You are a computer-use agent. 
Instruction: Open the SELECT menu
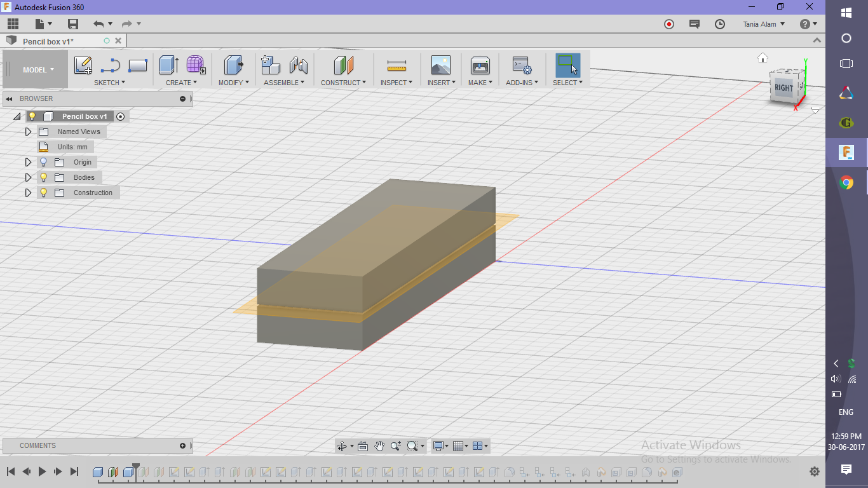click(x=567, y=83)
